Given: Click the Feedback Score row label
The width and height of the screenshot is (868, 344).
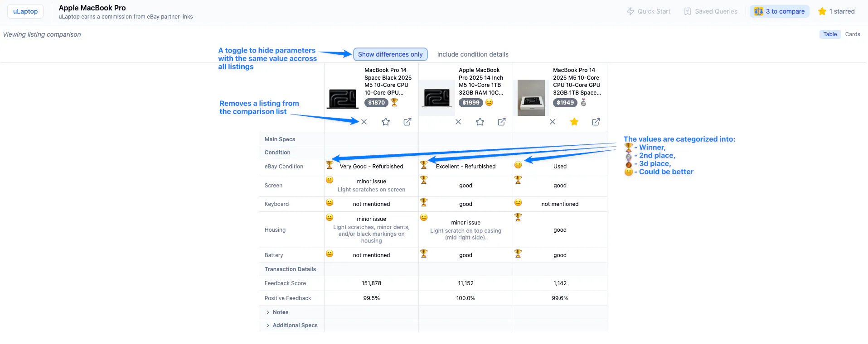Looking at the screenshot, I should click(x=285, y=283).
